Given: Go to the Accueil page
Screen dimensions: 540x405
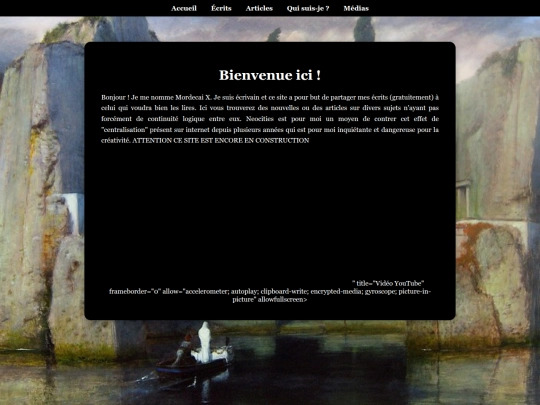Looking at the screenshot, I should pos(184,8).
